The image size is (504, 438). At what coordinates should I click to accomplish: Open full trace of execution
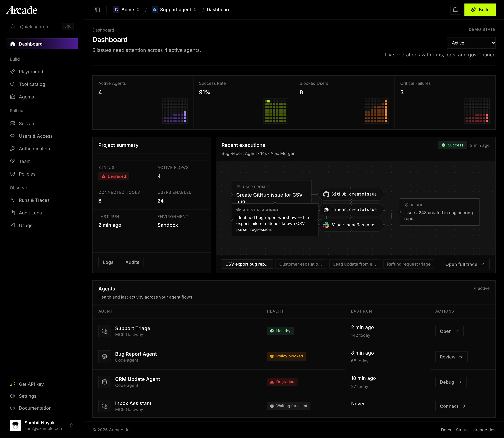pos(465,264)
